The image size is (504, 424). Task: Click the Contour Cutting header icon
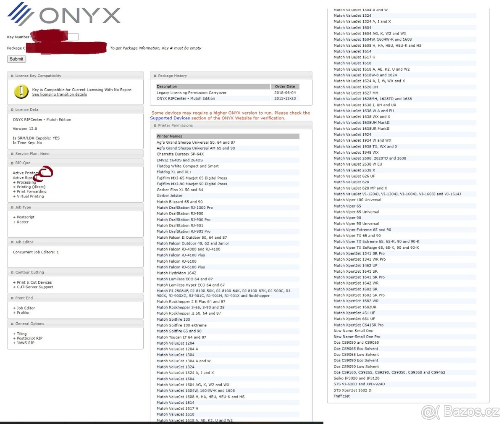pyautogui.click(x=12, y=273)
